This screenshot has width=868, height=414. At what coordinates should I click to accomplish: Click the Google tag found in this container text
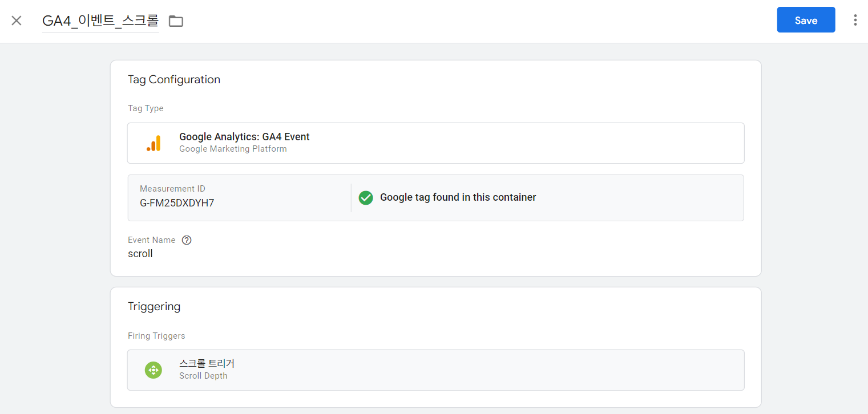458,197
